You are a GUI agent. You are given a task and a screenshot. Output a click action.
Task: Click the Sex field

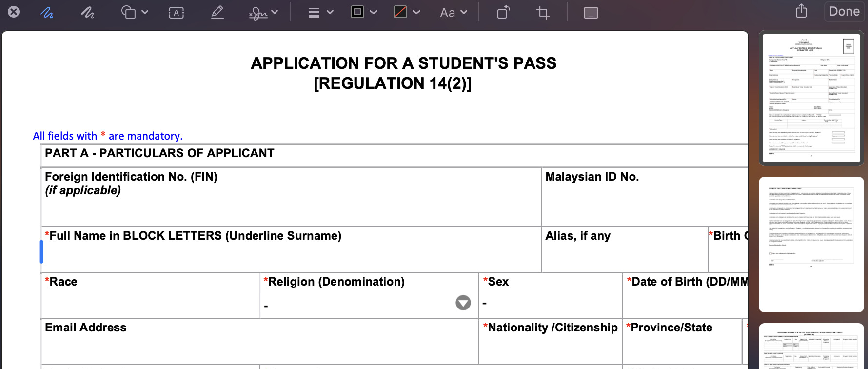coord(551,296)
